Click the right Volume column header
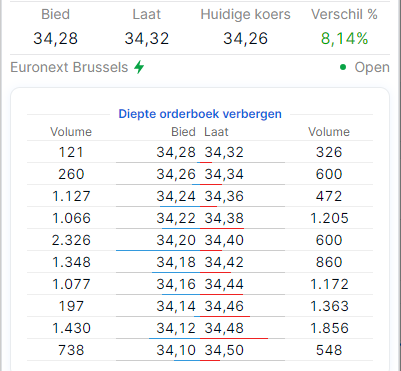401x371 pixels. coord(329,132)
